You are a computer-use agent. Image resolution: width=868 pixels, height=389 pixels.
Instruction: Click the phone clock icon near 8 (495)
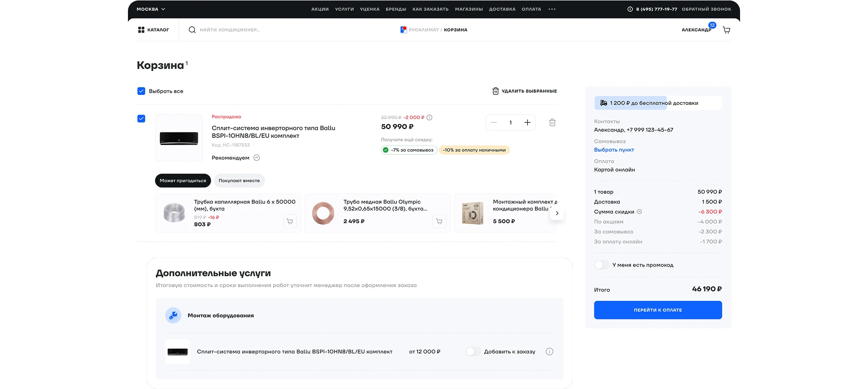tap(630, 9)
